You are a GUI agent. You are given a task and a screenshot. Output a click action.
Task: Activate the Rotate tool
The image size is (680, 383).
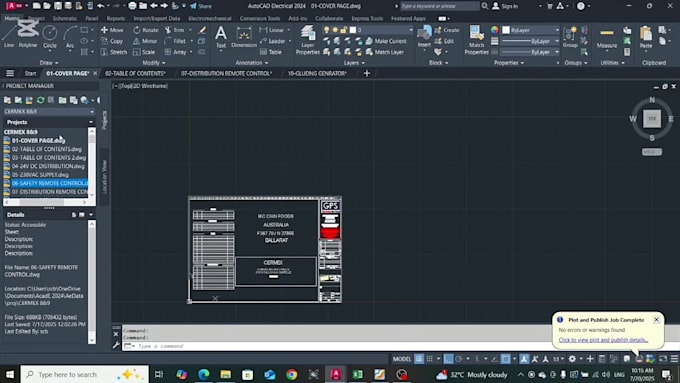point(146,30)
